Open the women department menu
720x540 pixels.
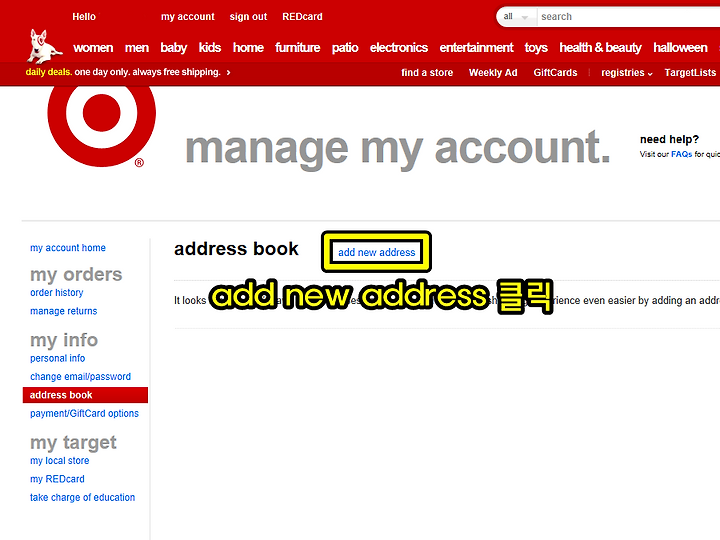click(x=93, y=47)
